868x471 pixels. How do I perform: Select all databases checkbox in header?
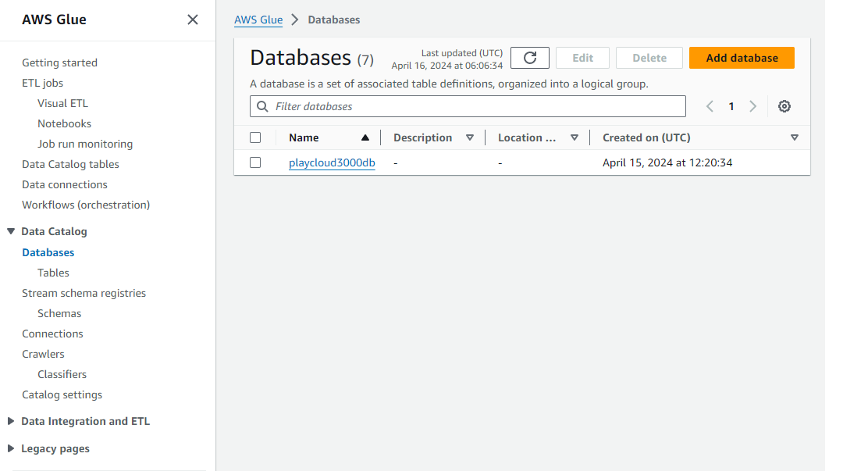(x=255, y=137)
